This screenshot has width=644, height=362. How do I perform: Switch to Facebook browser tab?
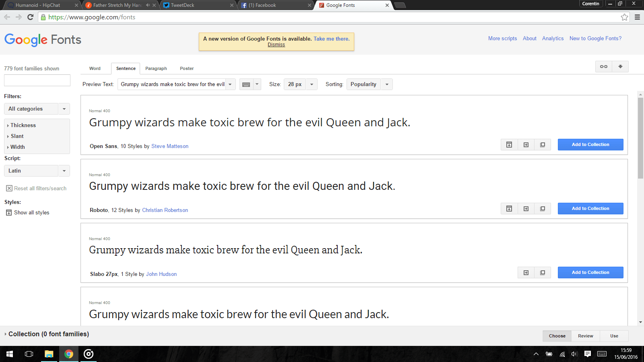click(x=275, y=5)
